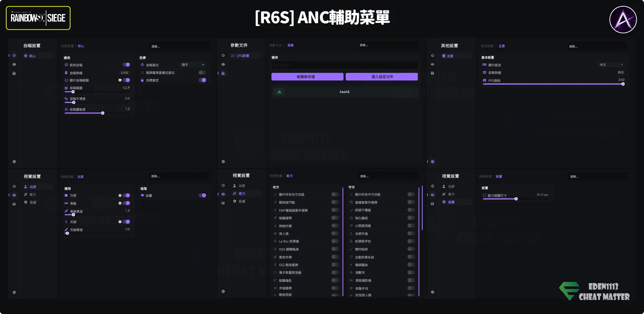Turn off the 目標鎖定 switch
This screenshot has height=314, width=644.
(202, 80)
